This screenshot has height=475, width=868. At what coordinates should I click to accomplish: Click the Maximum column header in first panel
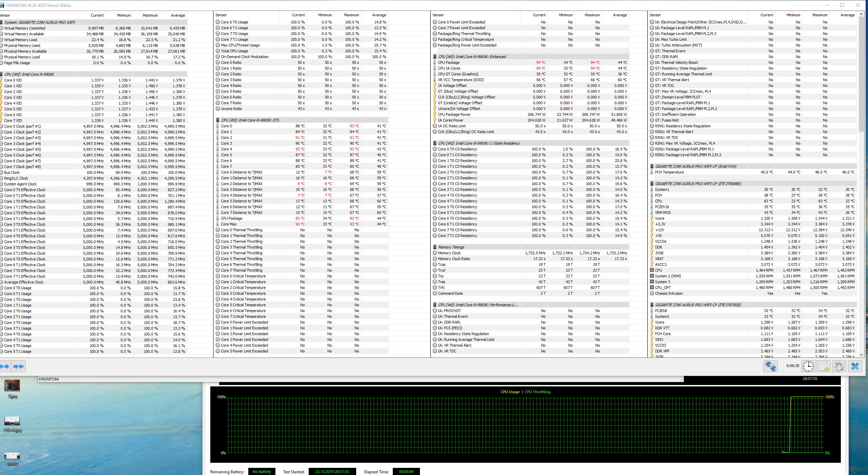150,15
